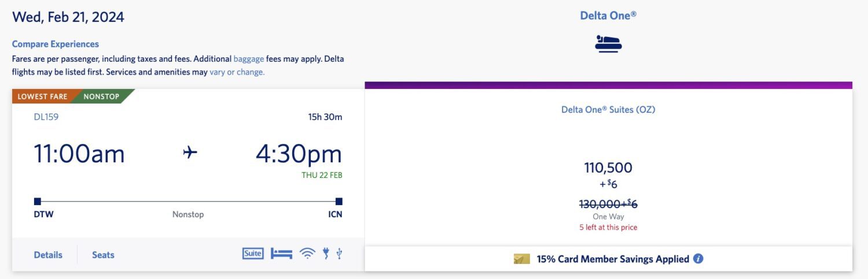Click the Wi-Fi amenity icon

click(x=307, y=253)
